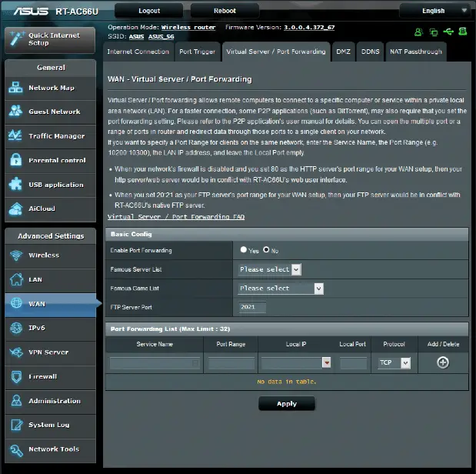
Task: Switch to the DMZ tab
Action: [343, 52]
